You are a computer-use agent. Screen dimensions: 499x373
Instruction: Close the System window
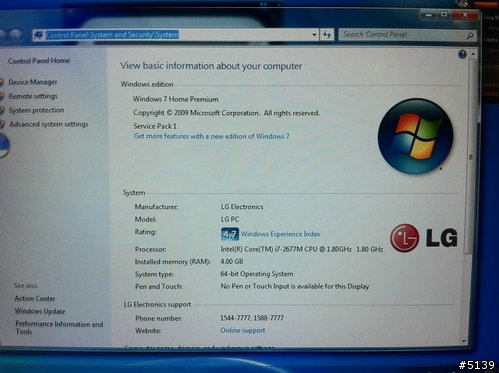pos(465,14)
